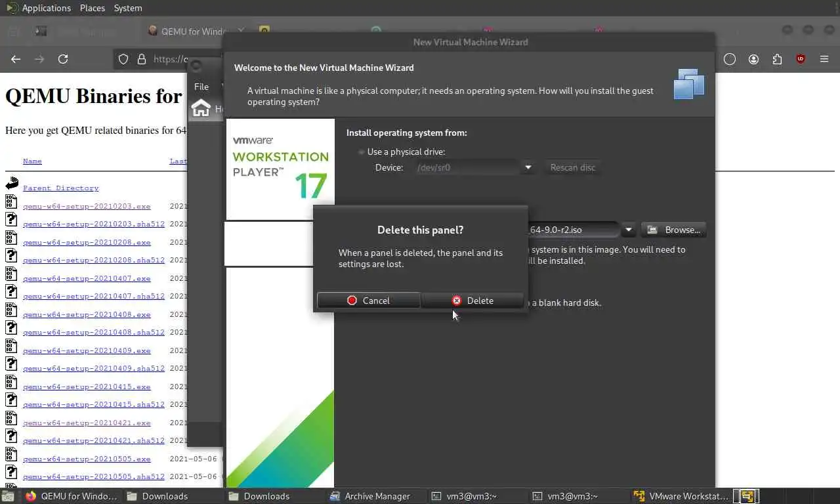Click icon beside qemu-w64-setup-20210415.sha512
Screen dimensions: 840x504
tap(11, 400)
